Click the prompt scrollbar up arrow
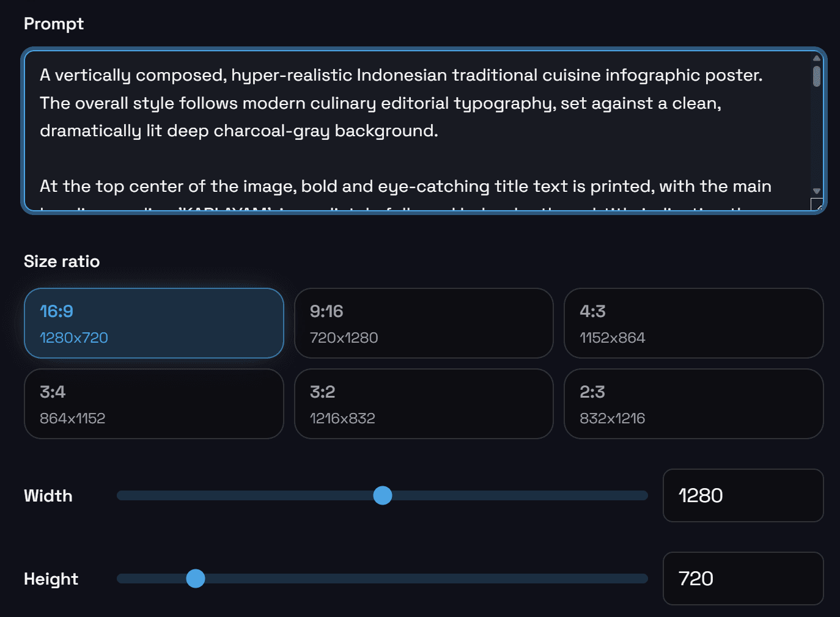This screenshot has height=617, width=840. [816, 59]
